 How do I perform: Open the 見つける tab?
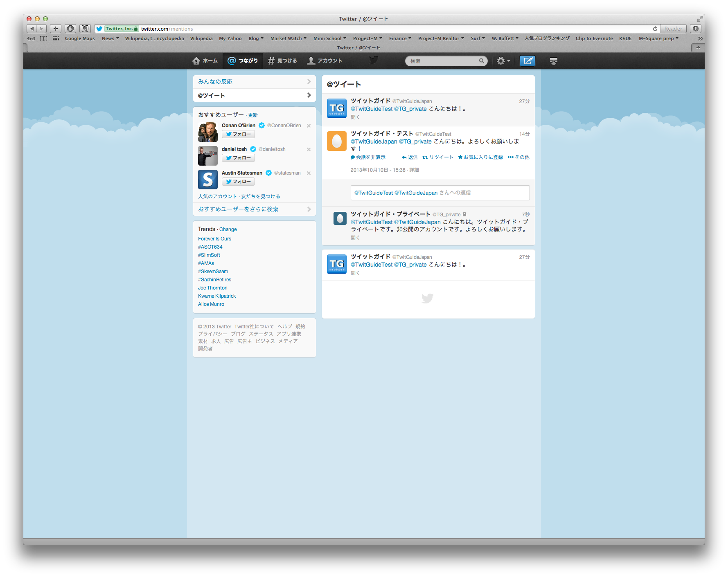click(x=282, y=61)
